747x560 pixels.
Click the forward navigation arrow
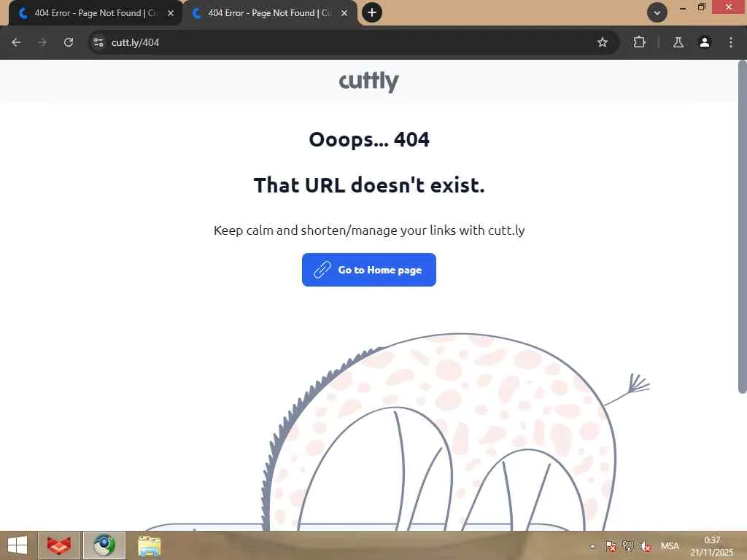(42, 42)
